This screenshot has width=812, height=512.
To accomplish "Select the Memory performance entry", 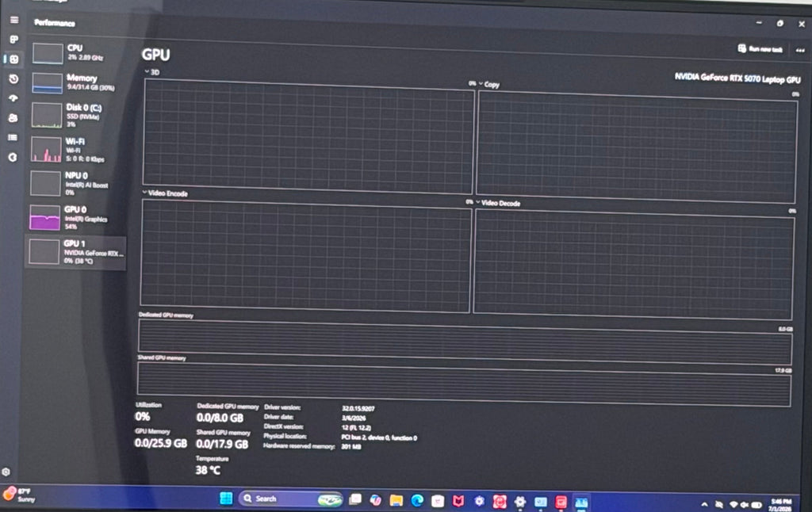I will point(77,83).
